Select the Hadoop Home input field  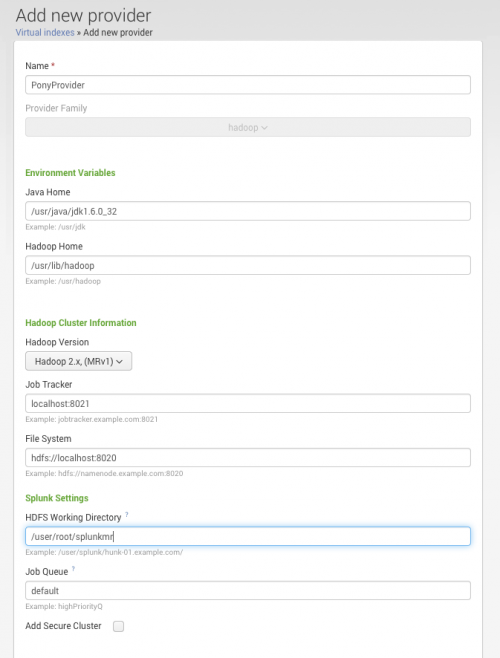pyautogui.click(x=248, y=265)
